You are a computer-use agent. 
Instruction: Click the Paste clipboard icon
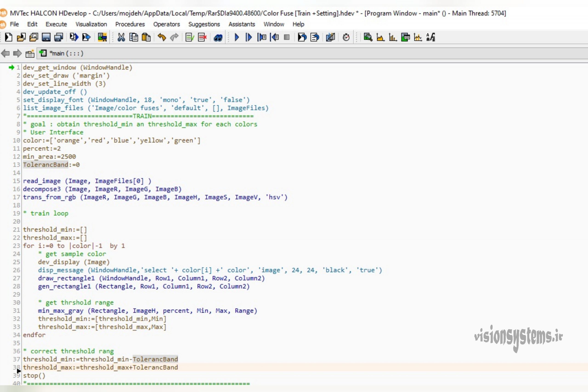tap(146, 37)
